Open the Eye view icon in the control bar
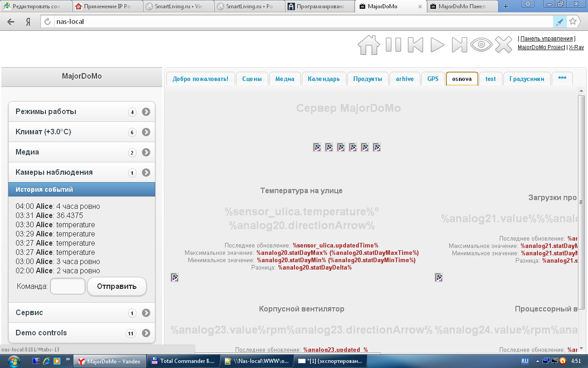The image size is (588, 368). (481, 45)
